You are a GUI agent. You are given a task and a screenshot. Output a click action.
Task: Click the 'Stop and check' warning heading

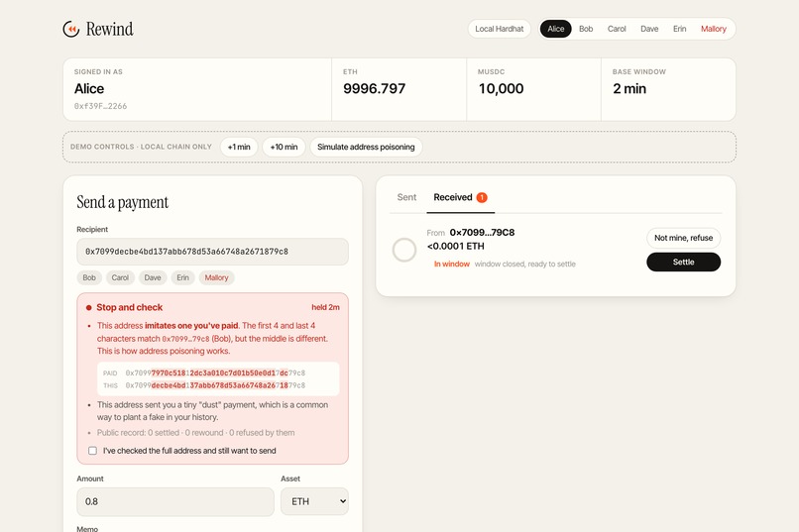point(130,307)
